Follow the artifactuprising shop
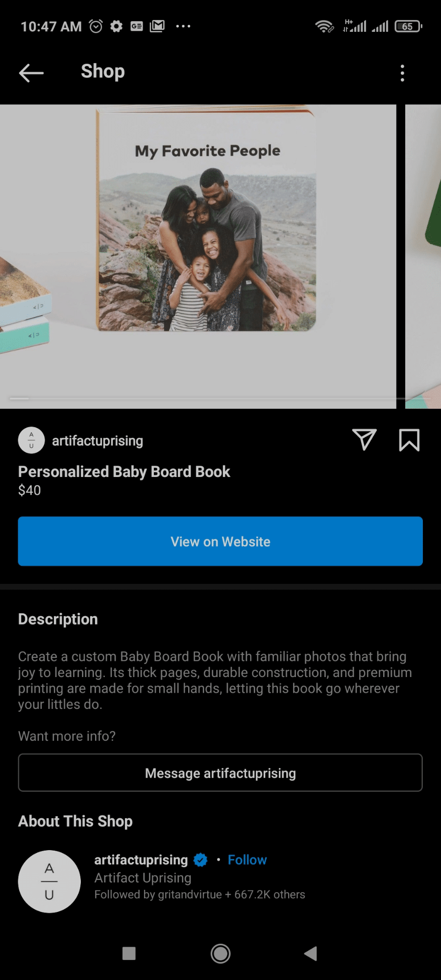441x980 pixels. point(247,860)
